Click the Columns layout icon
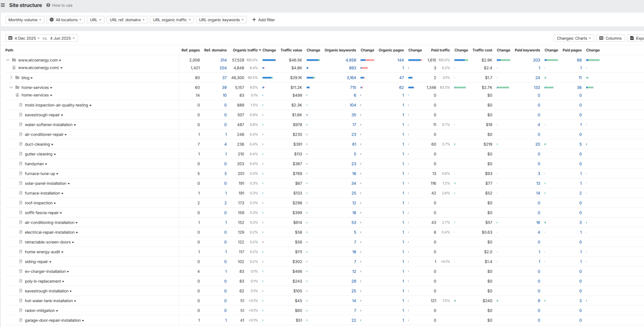The width and height of the screenshot is (644, 327). (x=601, y=38)
